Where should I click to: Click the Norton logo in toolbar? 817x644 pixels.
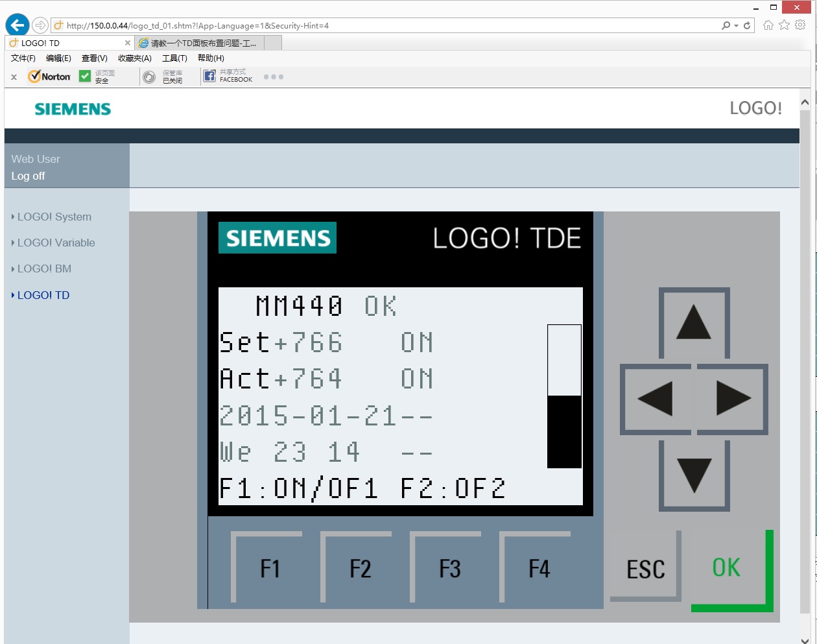click(x=49, y=77)
